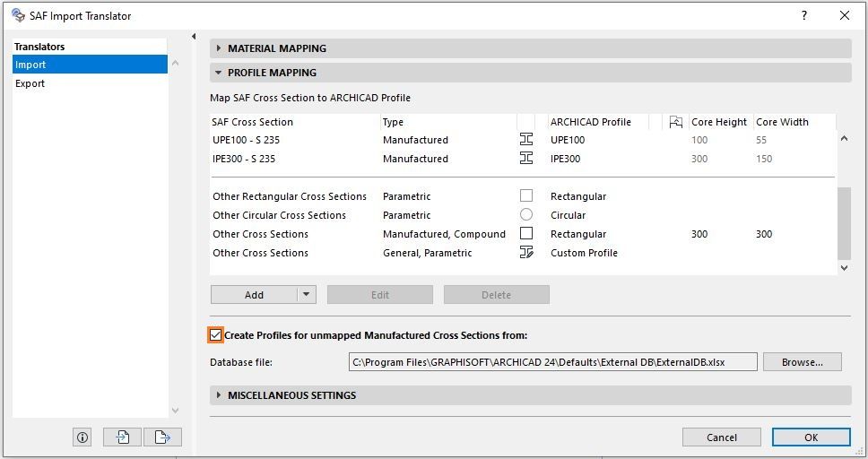Click Translators list scroll down arrow

click(175, 411)
